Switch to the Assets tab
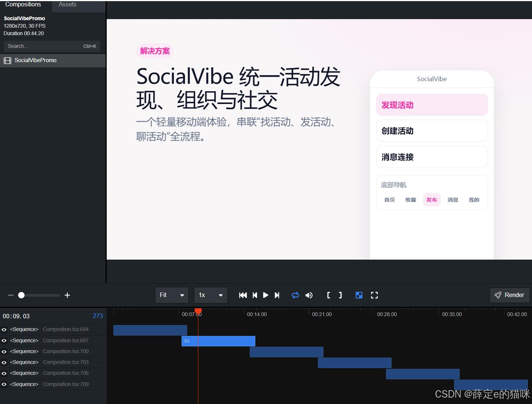 (67, 4)
